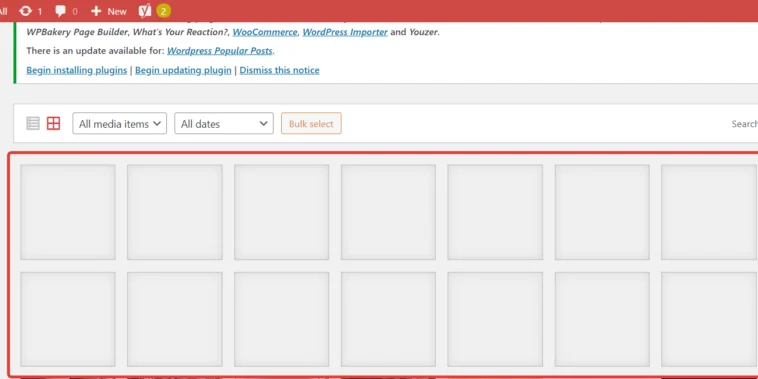This screenshot has height=379, width=758.
Task: Select the grid view icon
Action: [x=53, y=123]
